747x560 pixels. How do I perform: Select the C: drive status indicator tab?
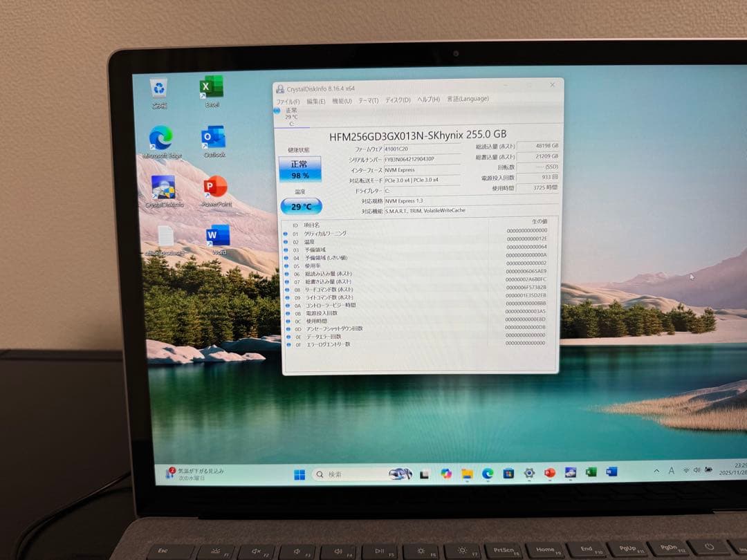coord(290,116)
